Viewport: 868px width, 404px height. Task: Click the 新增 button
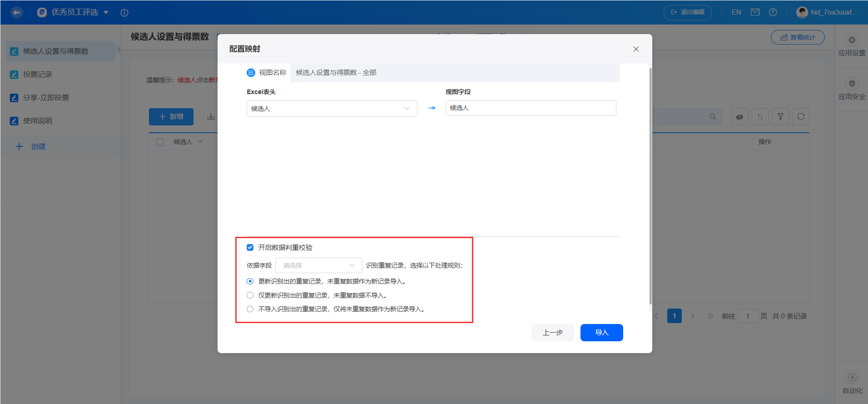tap(171, 117)
